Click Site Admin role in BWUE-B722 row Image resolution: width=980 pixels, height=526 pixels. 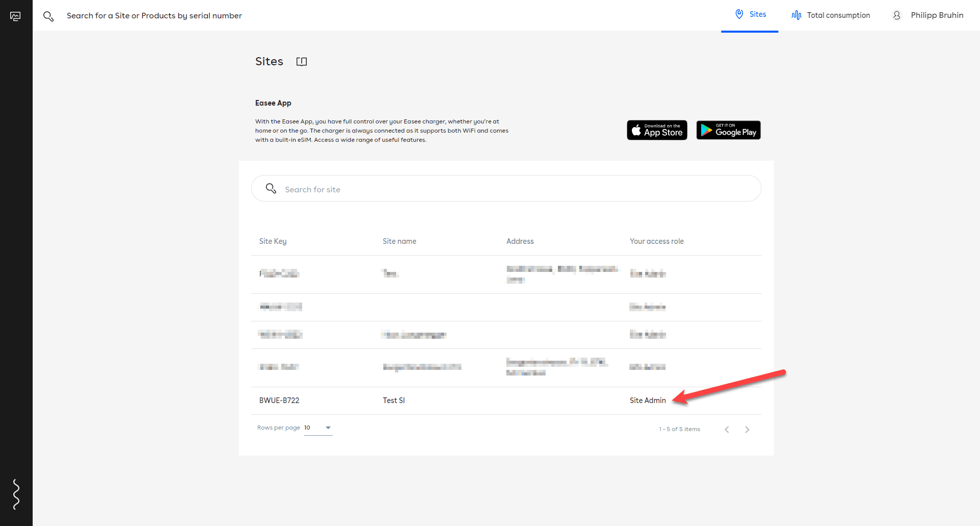tap(648, 400)
